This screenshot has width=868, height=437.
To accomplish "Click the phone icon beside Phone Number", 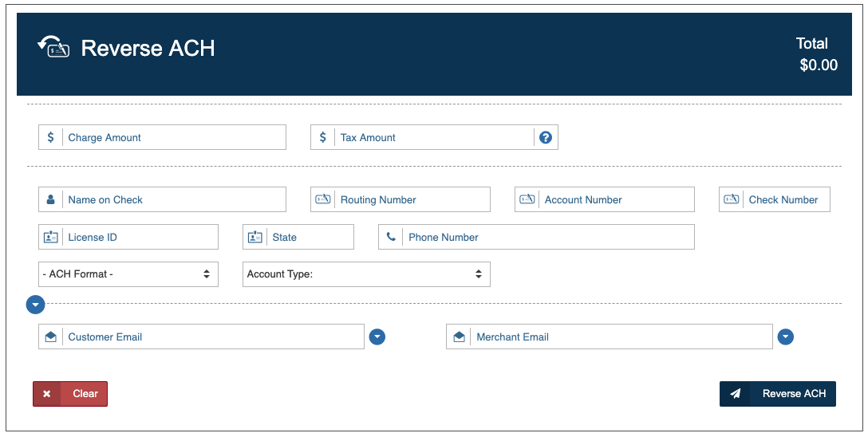I will point(391,237).
